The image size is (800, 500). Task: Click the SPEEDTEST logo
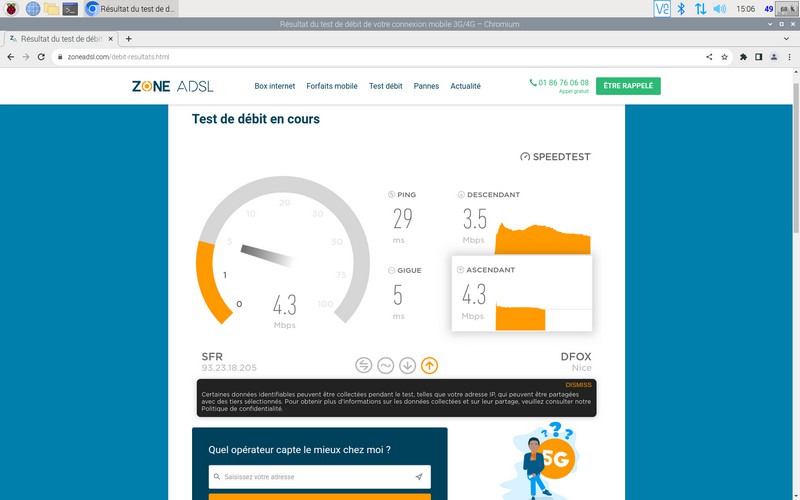click(555, 157)
